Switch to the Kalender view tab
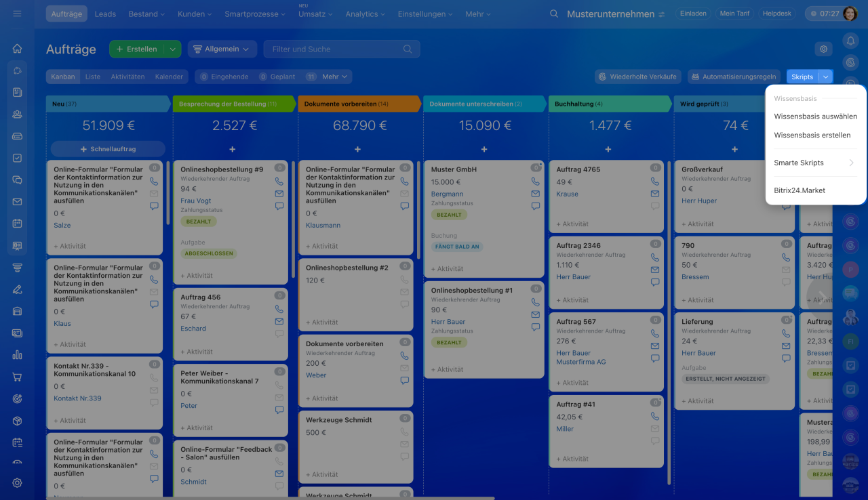The height and width of the screenshot is (500, 868). (x=169, y=77)
